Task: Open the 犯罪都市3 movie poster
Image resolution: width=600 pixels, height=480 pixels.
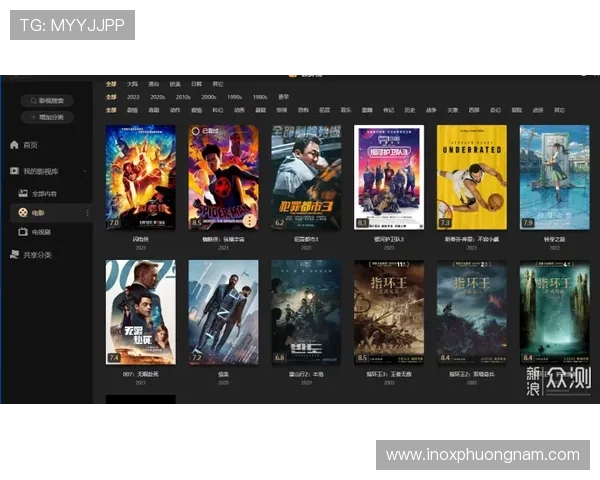Action: click(x=306, y=177)
